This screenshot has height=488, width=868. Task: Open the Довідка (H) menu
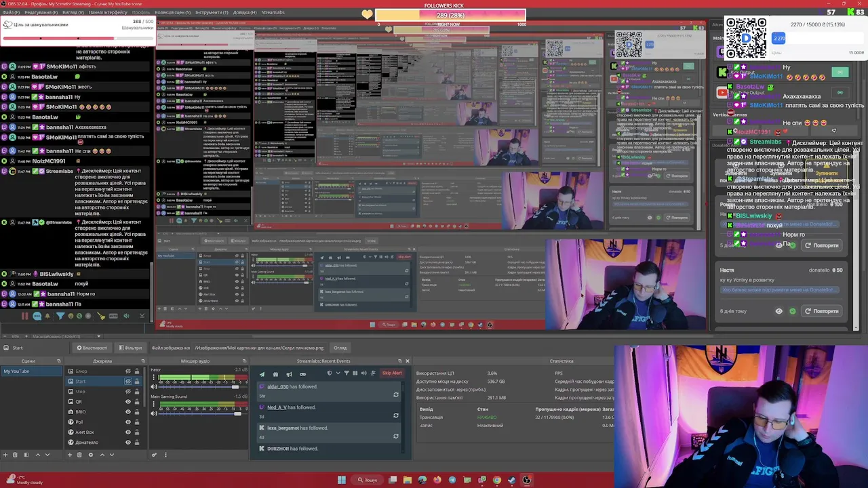coord(245,12)
